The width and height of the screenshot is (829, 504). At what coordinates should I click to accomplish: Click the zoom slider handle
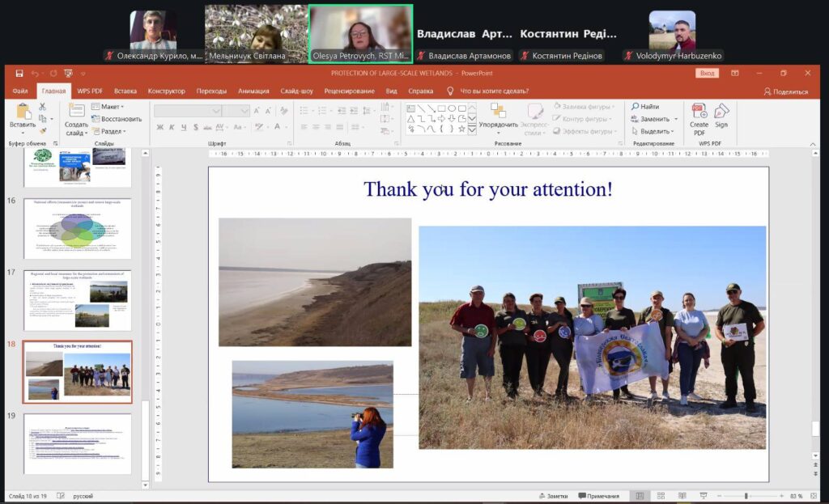[746, 496]
